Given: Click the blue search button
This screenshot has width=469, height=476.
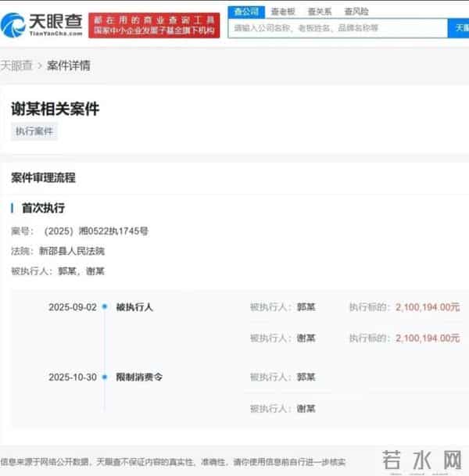Looking at the screenshot, I should (x=459, y=28).
